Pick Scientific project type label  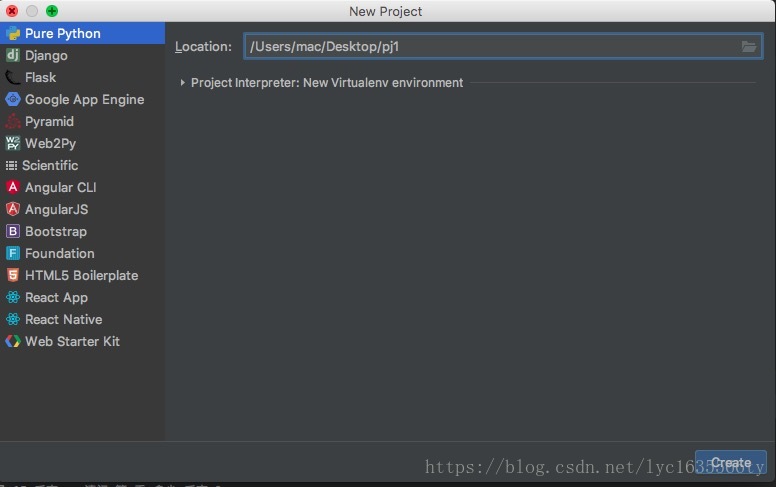coord(50,165)
